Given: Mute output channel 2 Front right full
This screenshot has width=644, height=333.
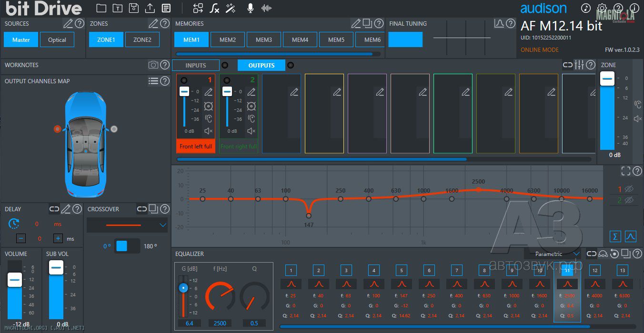Looking at the screenshot, I should coord(252,131).
